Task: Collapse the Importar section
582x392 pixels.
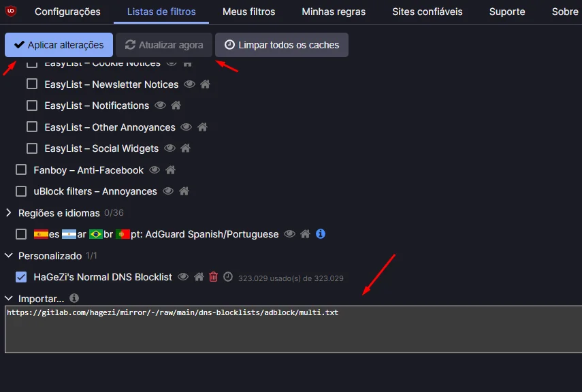Action: coord(8,298)
